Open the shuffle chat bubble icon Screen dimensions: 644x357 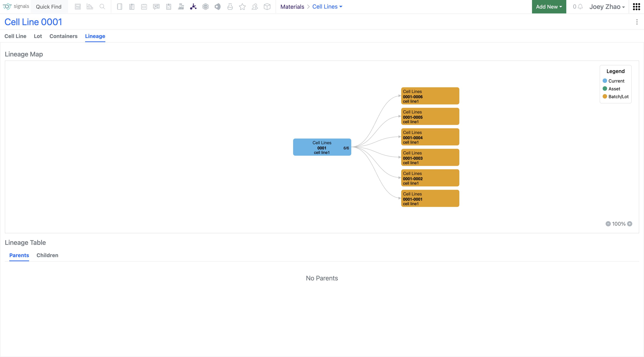[156, 7]
